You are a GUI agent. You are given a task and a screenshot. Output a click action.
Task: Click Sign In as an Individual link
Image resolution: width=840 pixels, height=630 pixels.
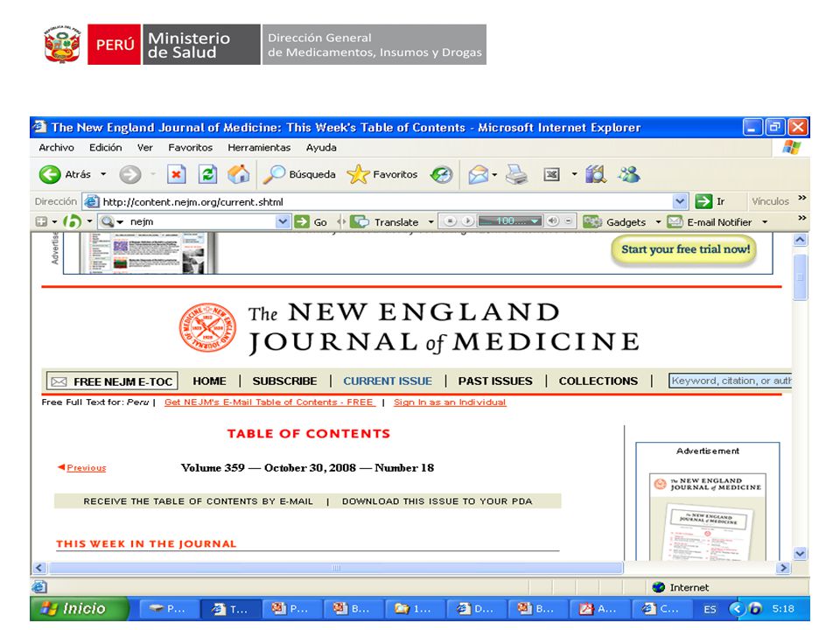point(450,402)
